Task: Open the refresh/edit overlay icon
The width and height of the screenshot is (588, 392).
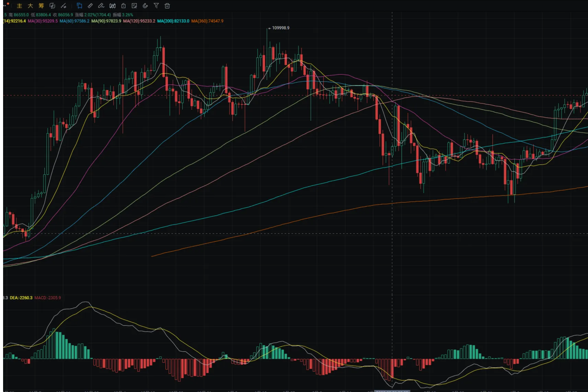Action: click(x=52, y=6)
